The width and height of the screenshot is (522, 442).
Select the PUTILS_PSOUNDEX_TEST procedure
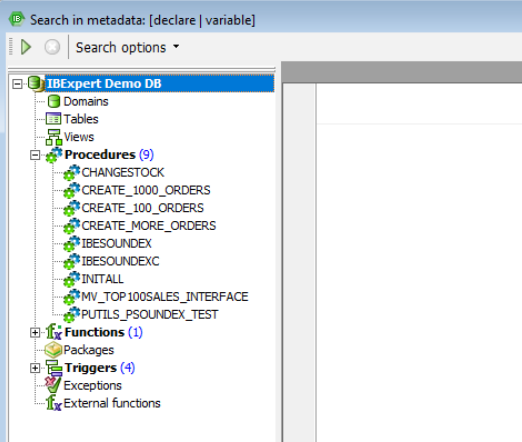150,314
